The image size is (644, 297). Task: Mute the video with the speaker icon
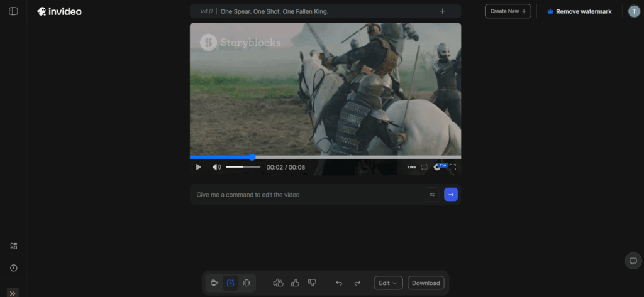point(216,167)
